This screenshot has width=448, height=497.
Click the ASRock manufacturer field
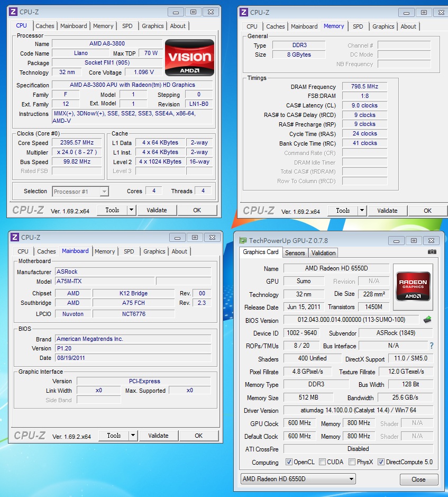[133, 272]
